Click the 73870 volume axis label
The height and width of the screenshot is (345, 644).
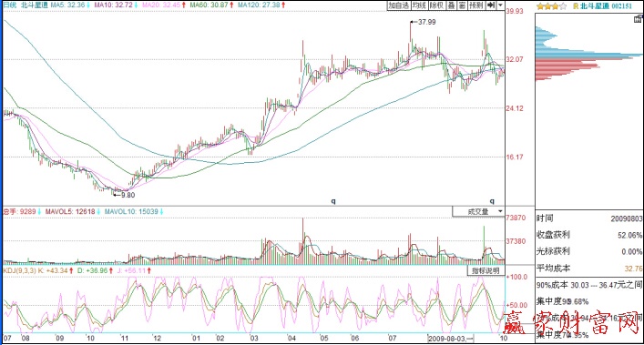tap(516, 218)
